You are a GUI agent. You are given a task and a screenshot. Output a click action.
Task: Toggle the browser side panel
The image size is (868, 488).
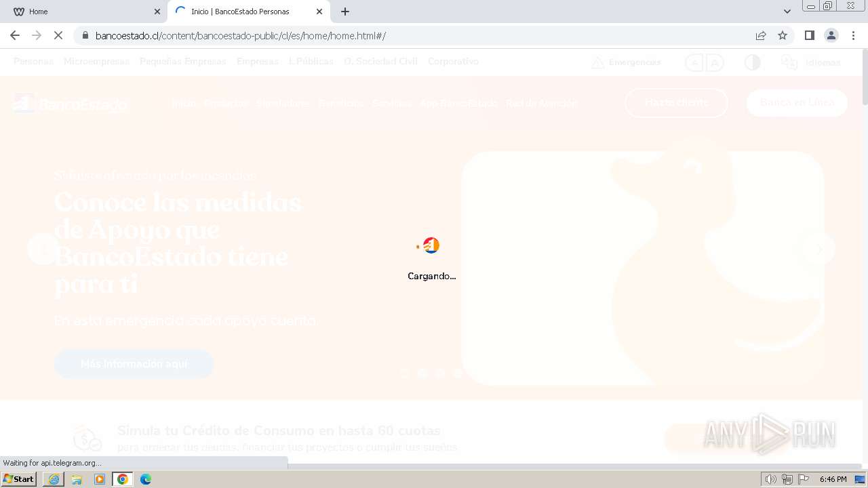(810, 35)
